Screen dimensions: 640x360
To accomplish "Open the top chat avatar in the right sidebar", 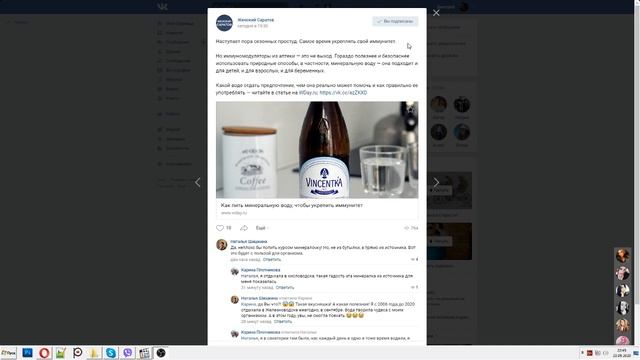I will tap(622, 256).
